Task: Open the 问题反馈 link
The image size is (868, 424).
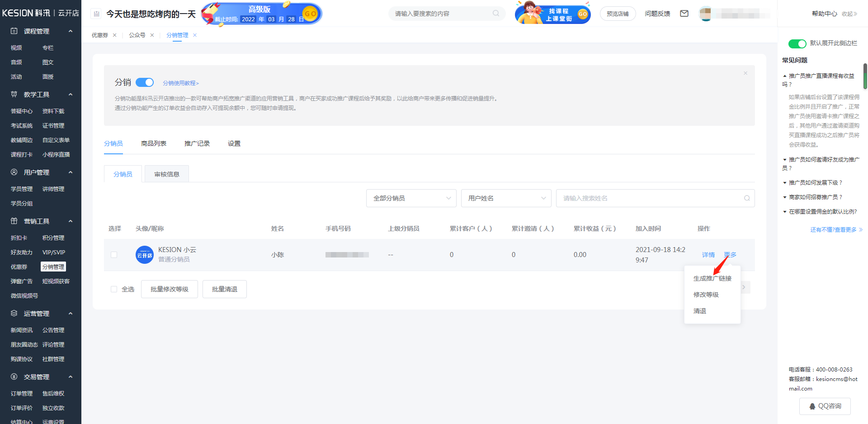Action: [657, 14]
